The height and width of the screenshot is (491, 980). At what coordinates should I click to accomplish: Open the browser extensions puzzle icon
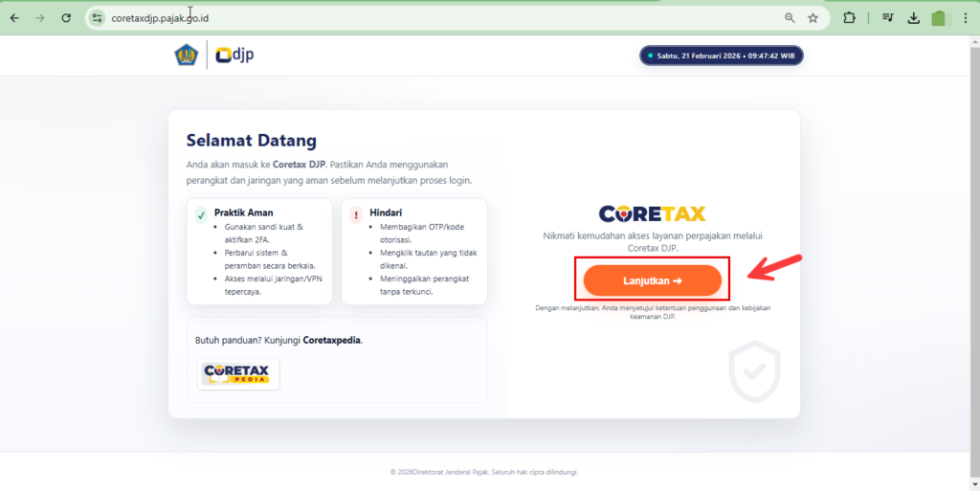coord(849,17)
